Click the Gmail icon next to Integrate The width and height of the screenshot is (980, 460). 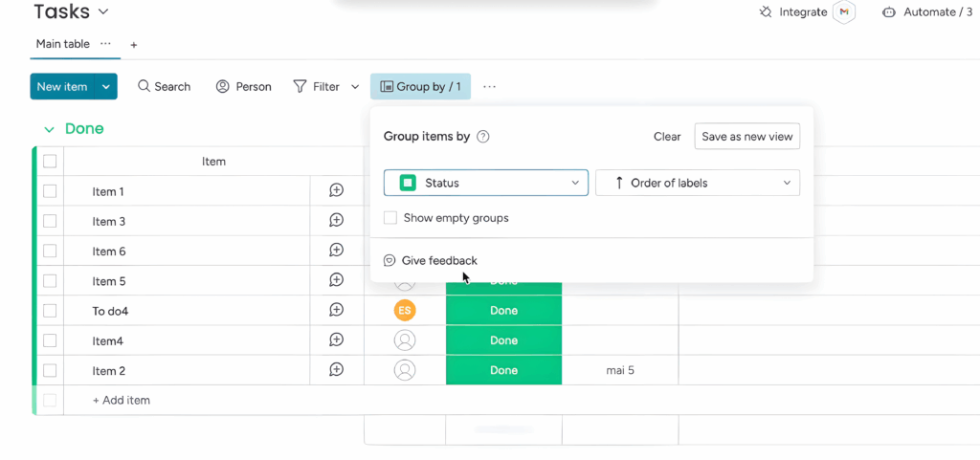844,11
